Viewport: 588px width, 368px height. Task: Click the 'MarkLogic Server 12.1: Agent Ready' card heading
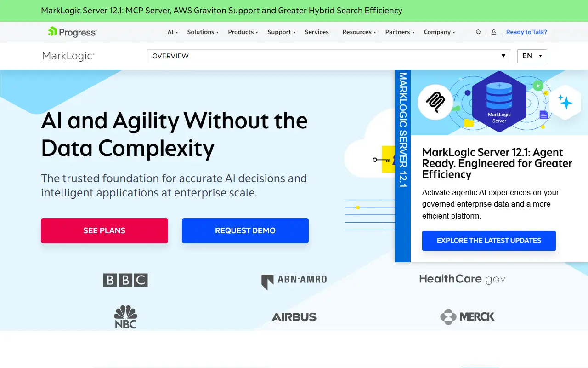point(497,163)
